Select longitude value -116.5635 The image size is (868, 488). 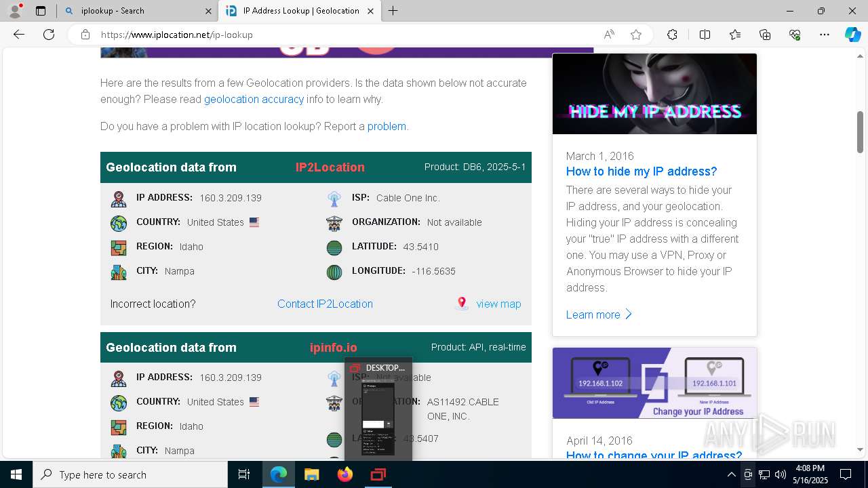coord(433,271)
